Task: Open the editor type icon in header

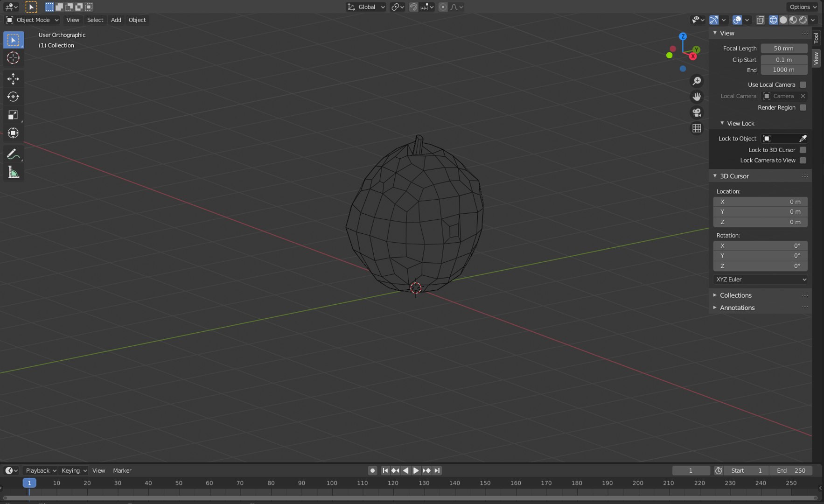Action: pyautogui.click(x=11, y=7)
